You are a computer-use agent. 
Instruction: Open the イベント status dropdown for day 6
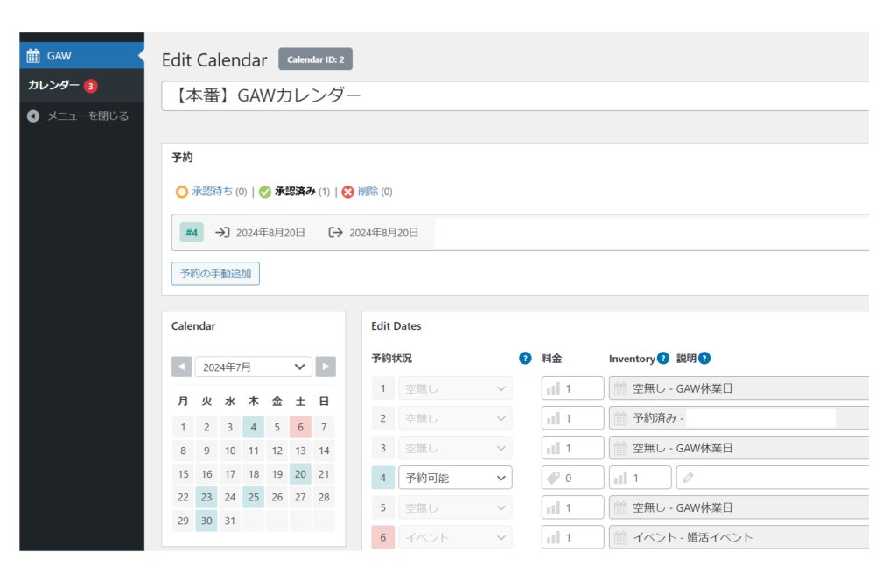pyautogui.click(x=454, y=537)
